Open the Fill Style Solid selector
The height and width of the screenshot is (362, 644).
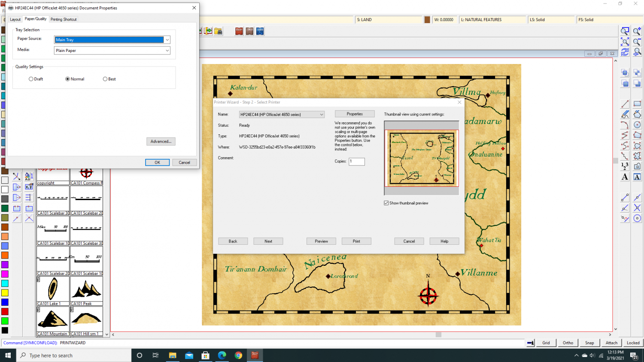click(610, 20)
